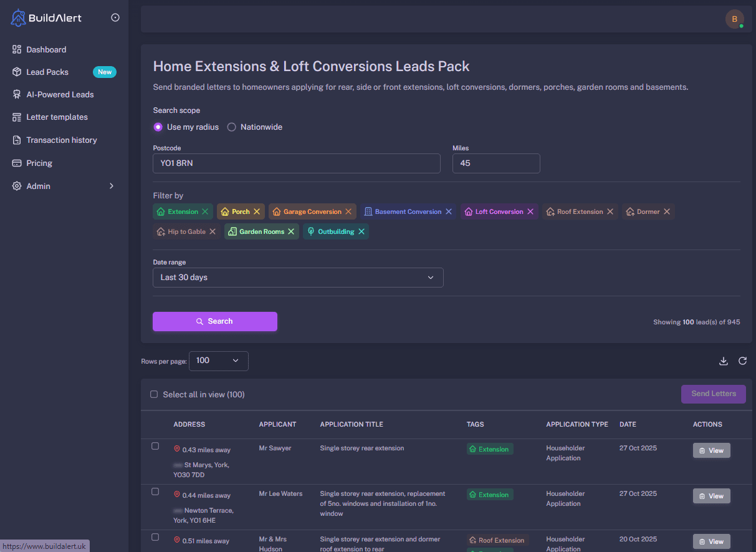
Task: Click the Admin gear icon
Action: click(16, 185)
